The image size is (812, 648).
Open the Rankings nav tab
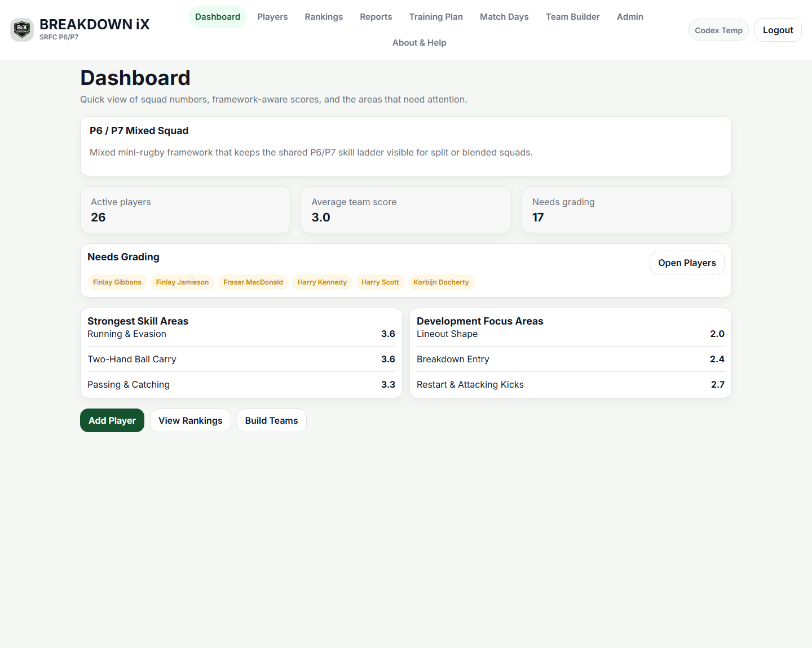324,17
